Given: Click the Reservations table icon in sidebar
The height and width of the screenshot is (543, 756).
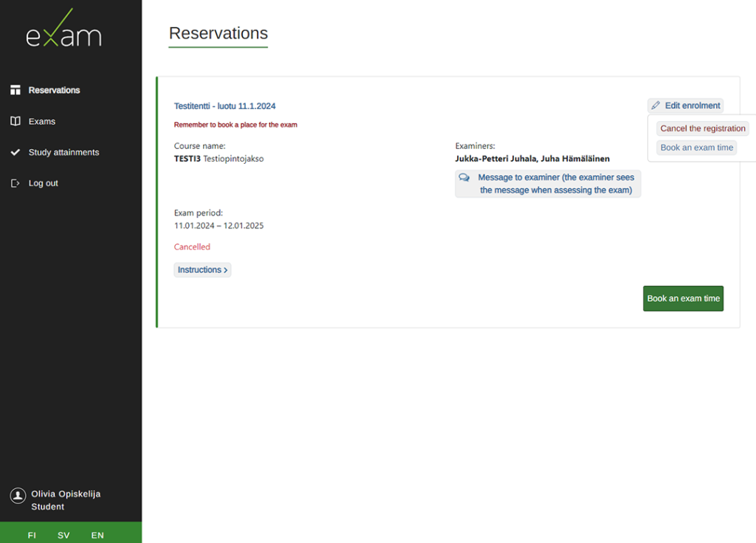Looking at the screenshot, I should pyautogui.click(x=16, y=90).
